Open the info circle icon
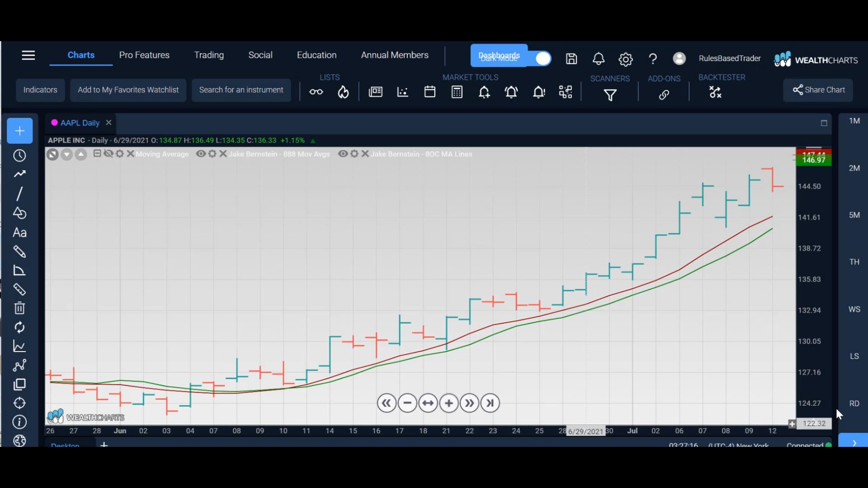Screen dimensions: 868x488 click(x=19, y=422)
